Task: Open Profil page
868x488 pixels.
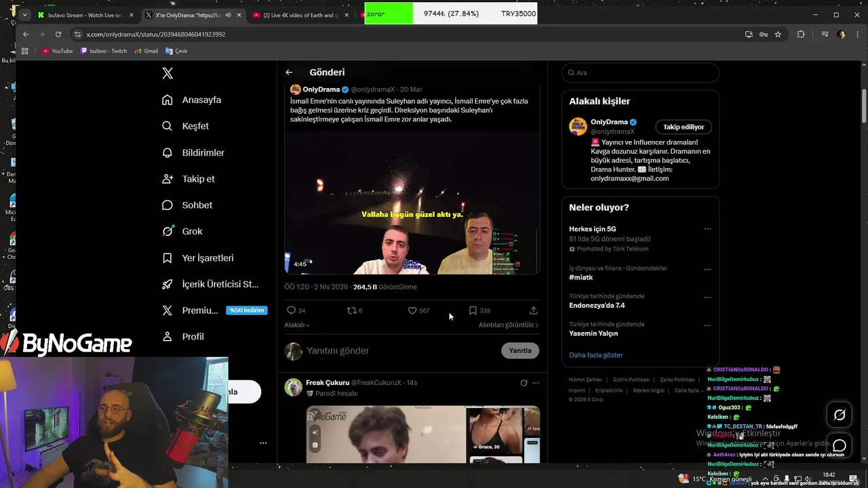Action: click(x=183, y=336)
